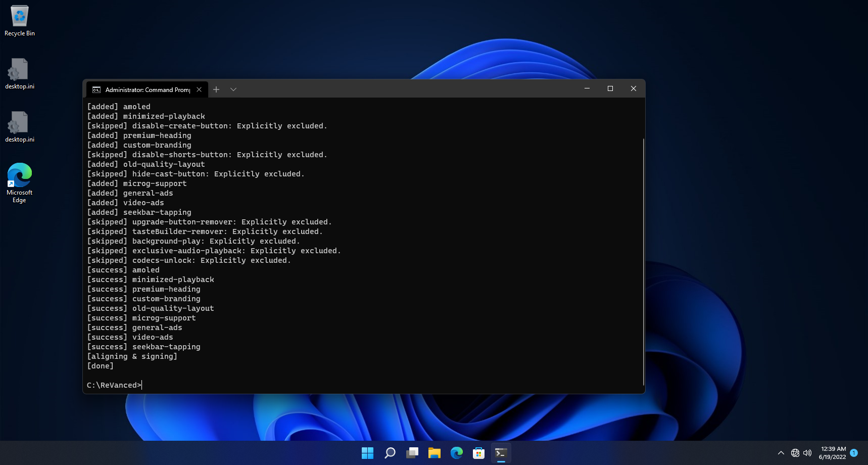Open the clock showing 12:39 AM
Image resolution: width=868 pixels, height=465 pixels.
pyautogui.click(x=833, y=453)
